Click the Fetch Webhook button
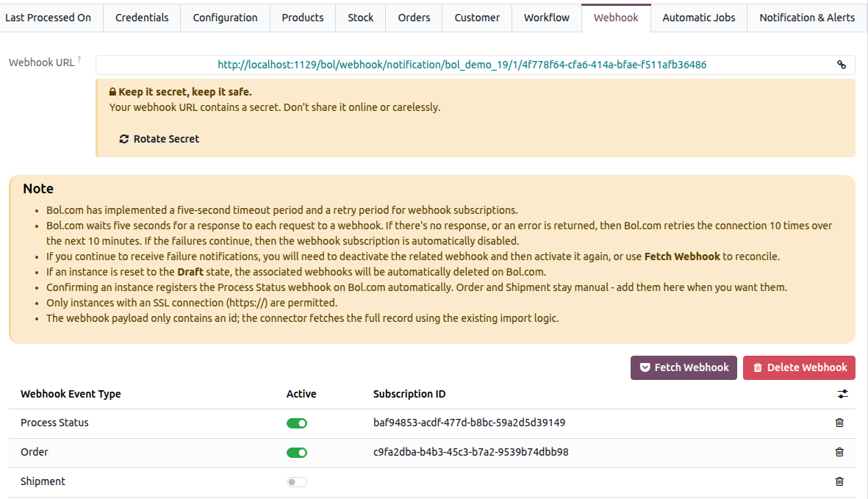 pos(684,367)
